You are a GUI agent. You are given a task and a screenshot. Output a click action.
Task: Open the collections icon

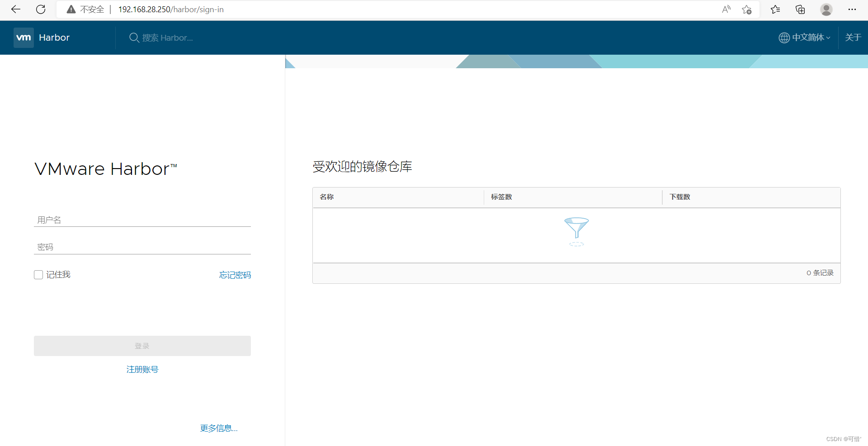click(x=800, y=9)
